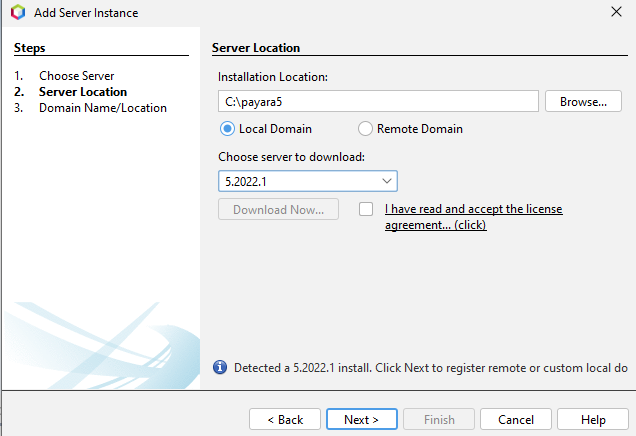Click the Installation Location text field
This screenshot has width=636, height=436.
[x=378, y=101]
